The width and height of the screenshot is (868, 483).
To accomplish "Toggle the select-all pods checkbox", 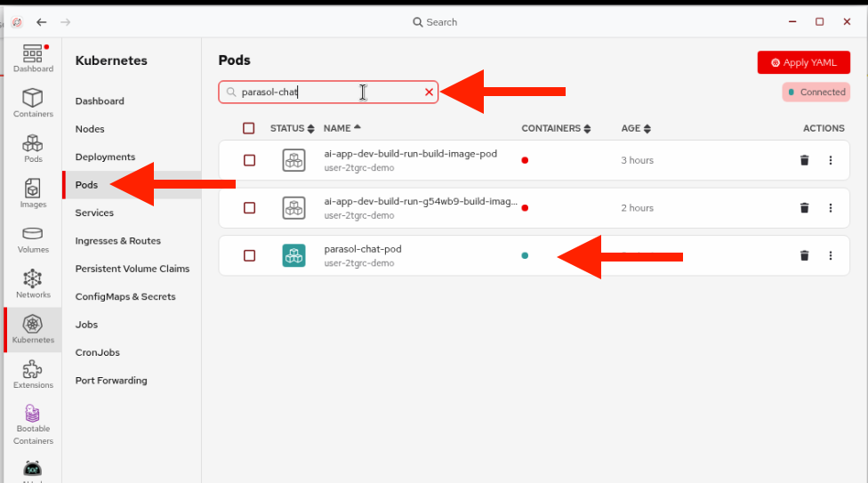I will (x=249, y=128).
